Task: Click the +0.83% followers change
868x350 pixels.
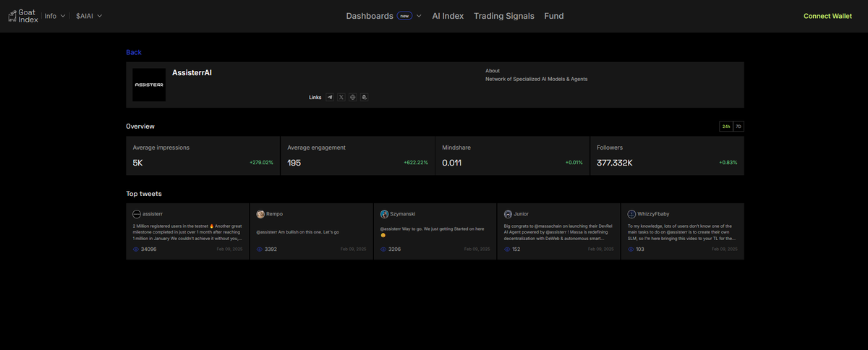Action: pos(728,163)
